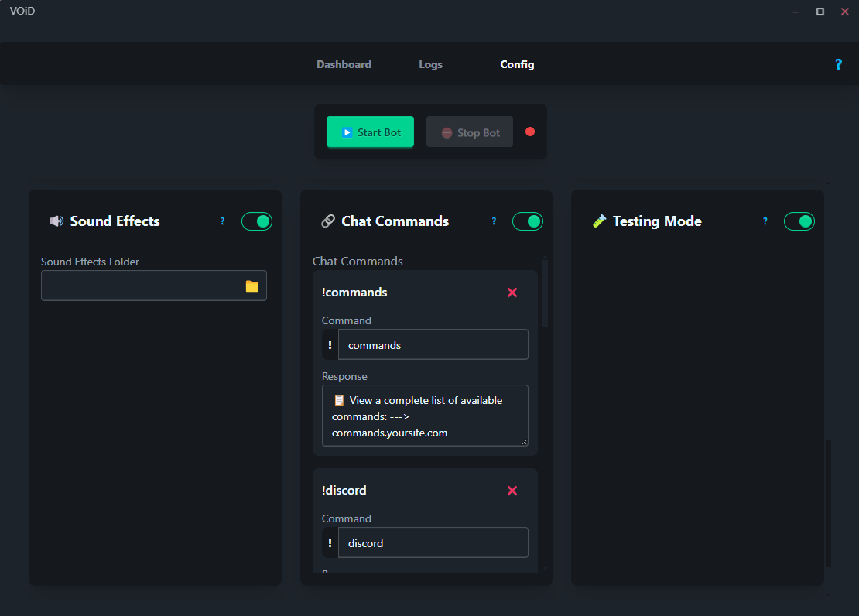Open the Logs tab
This screenshot has width=859, height=616.
click(430, 65)
